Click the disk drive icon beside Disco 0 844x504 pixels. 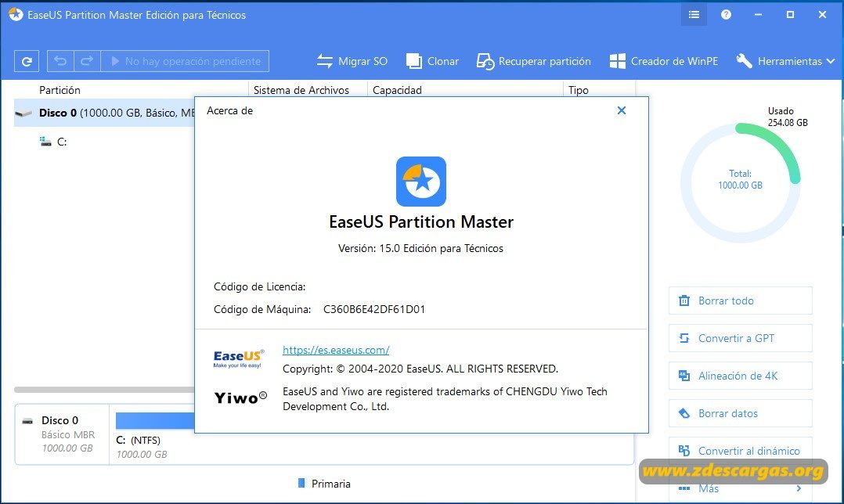tap(23, 113)
